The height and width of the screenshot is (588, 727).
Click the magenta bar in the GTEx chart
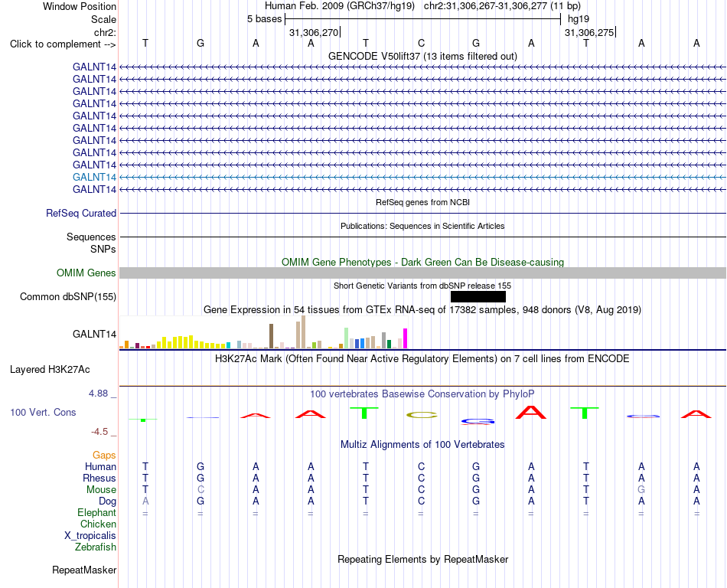[406, 338]
